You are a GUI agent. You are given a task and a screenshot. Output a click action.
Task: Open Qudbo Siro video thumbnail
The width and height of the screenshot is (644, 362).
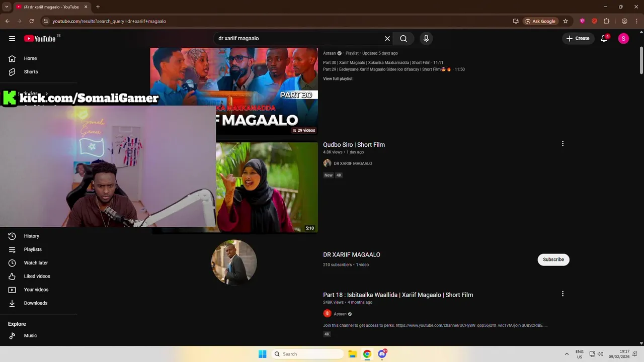[x=267, y=188]
